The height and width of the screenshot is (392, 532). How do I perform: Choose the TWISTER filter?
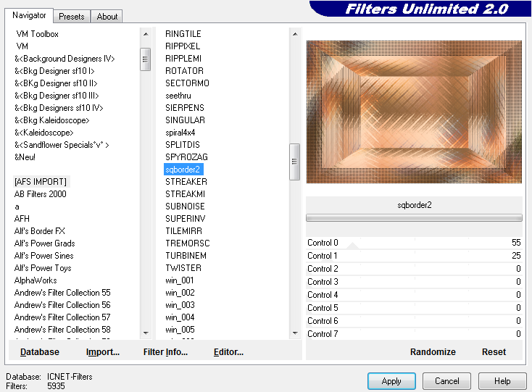pyautogui.click(x=183, y=268)
